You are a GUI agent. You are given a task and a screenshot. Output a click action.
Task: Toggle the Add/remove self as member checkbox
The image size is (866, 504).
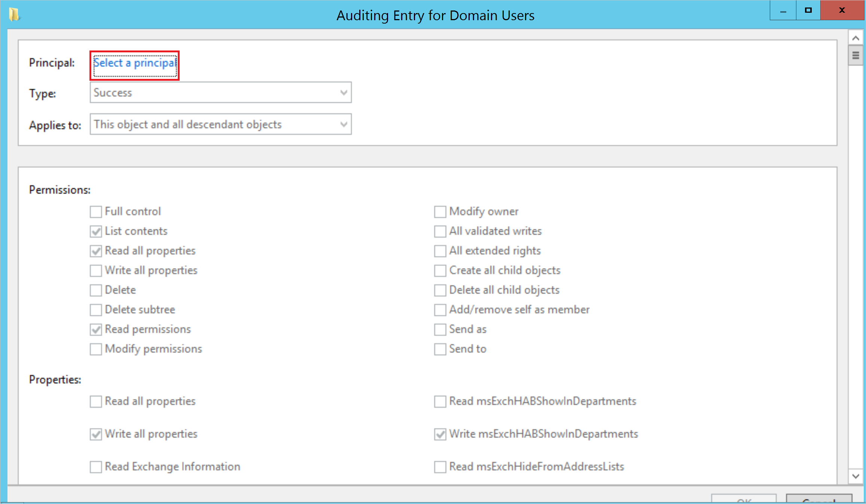pyautogui.click(x=439, y=310)
